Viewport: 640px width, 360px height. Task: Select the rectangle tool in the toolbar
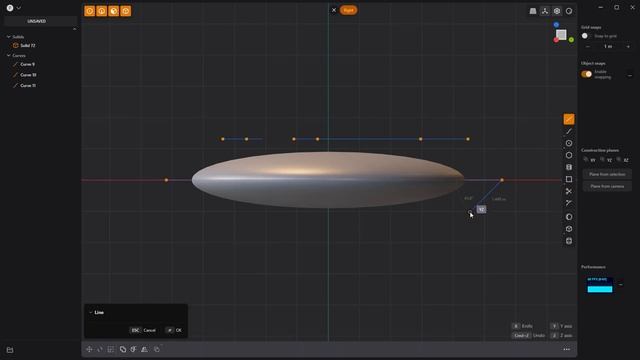[x=569, y=179]
